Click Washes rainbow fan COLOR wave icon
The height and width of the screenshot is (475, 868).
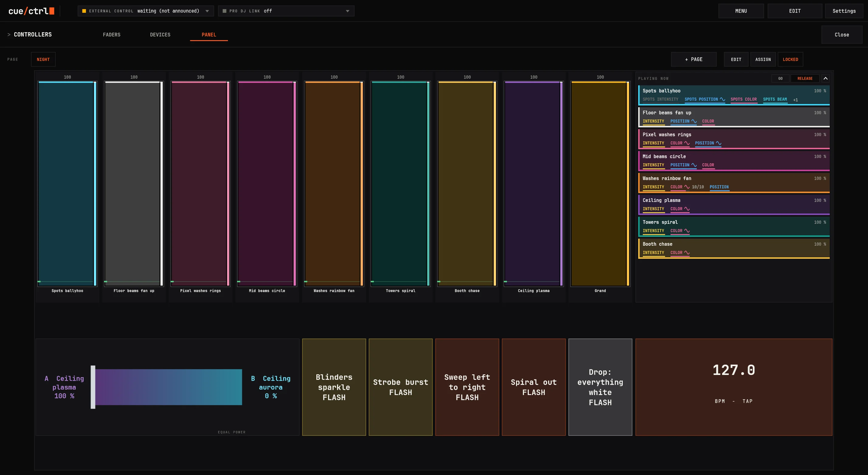click(x=687, y=187)
